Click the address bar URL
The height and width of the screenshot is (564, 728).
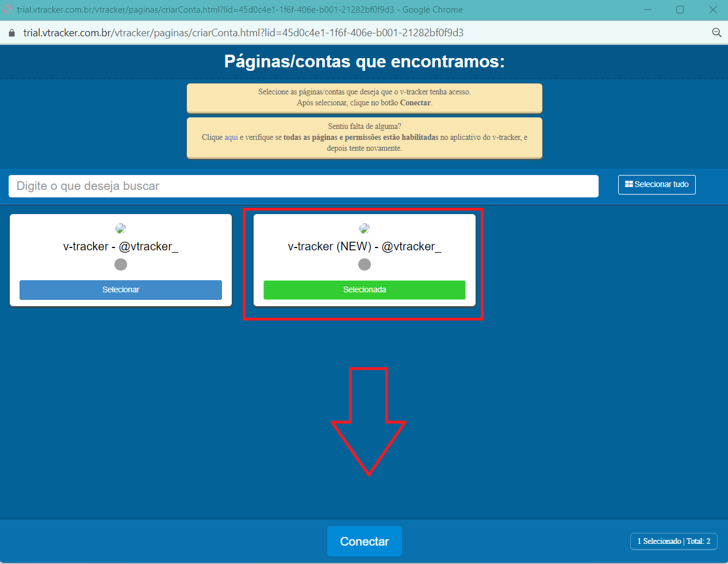click(x=243, y=33)
